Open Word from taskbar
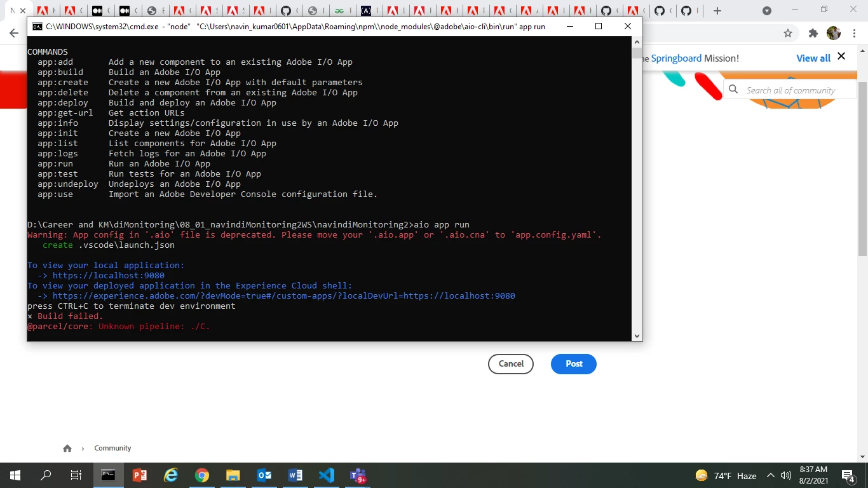 [295, 475]
